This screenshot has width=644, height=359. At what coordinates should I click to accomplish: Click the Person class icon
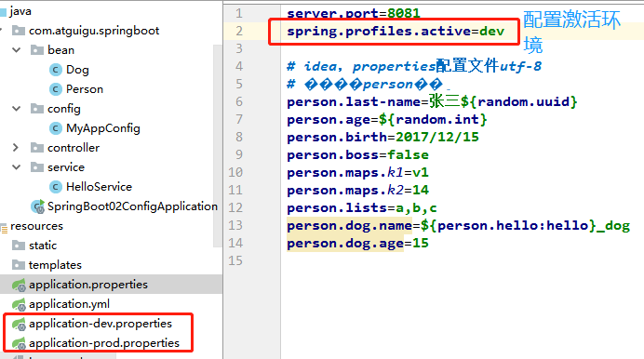coord(56,89)
